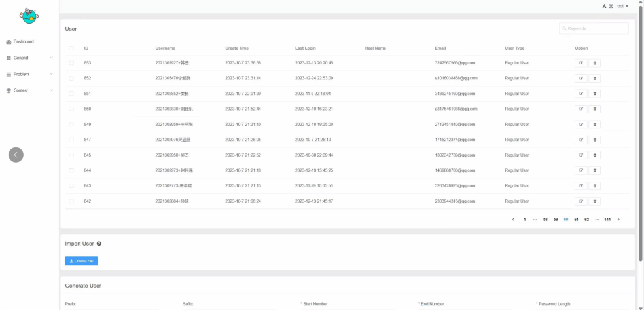Collapse the sidebar with the round arrow button

coord(16,155)
